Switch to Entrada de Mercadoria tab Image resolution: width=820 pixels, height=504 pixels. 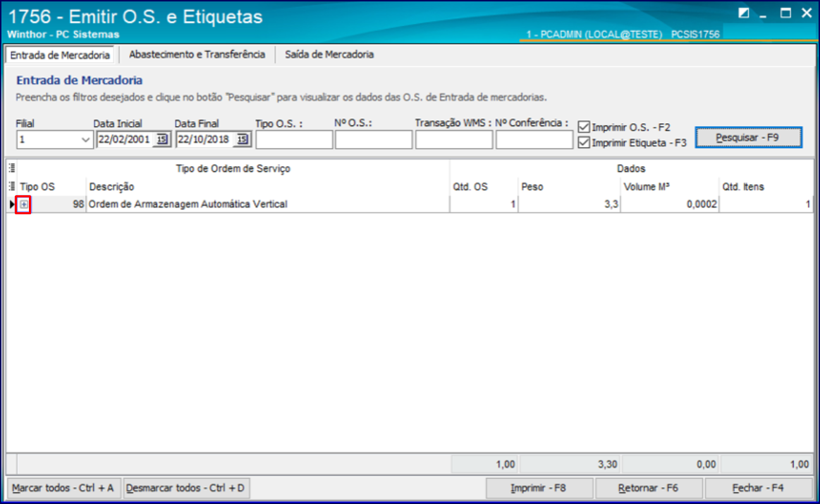[60, 55]
